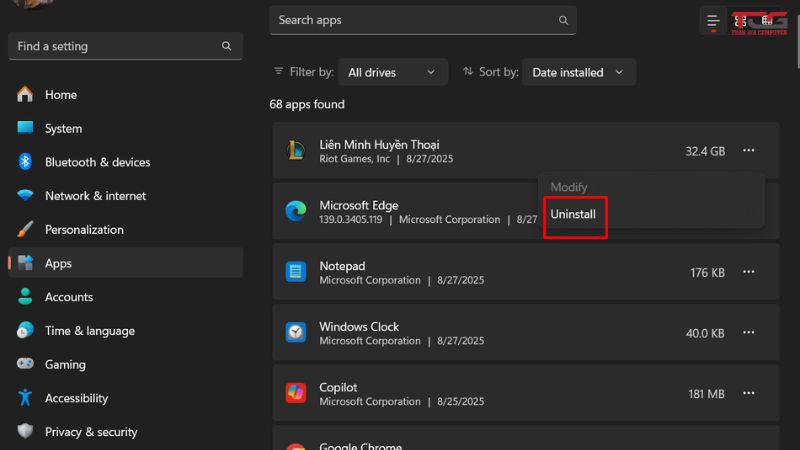800x450 pixels.
Task: Click the Personalization paintbrush icon
Action: (x=24, y=229)
